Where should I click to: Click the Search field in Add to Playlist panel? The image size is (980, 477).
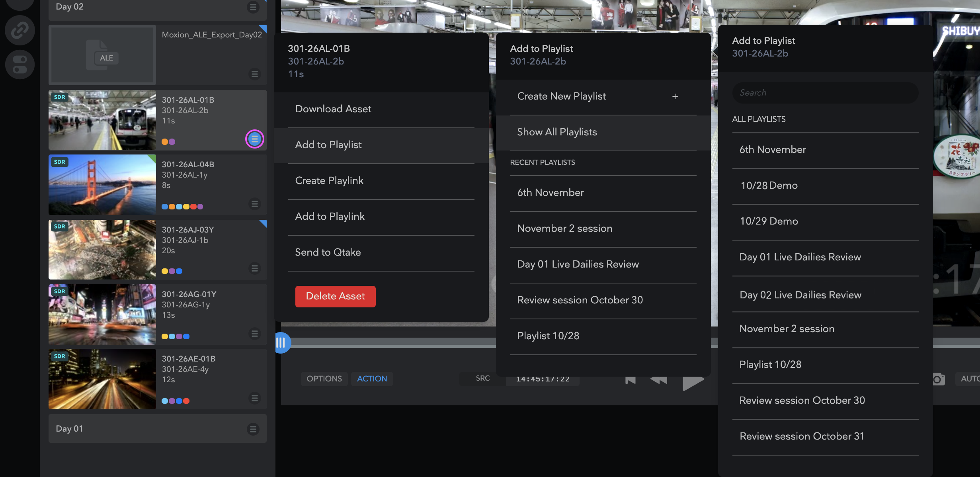click(825, 92)
